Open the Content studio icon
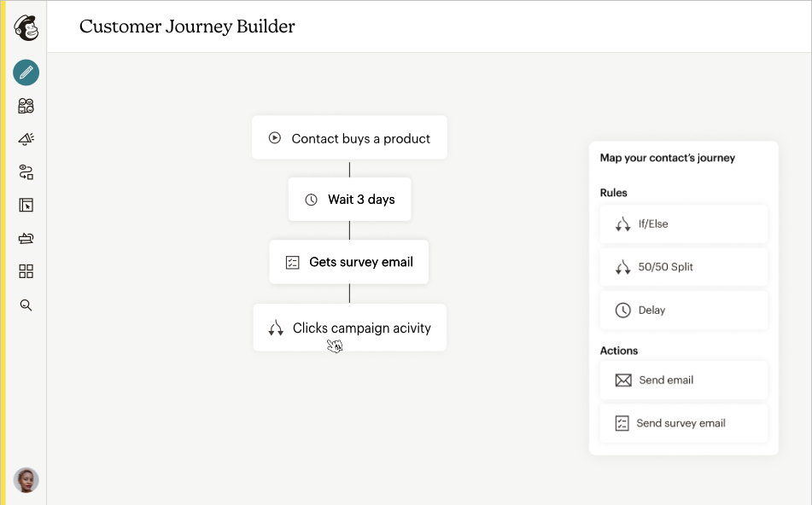This screenshot has width=812, height=505. click(x=26, y=238)
